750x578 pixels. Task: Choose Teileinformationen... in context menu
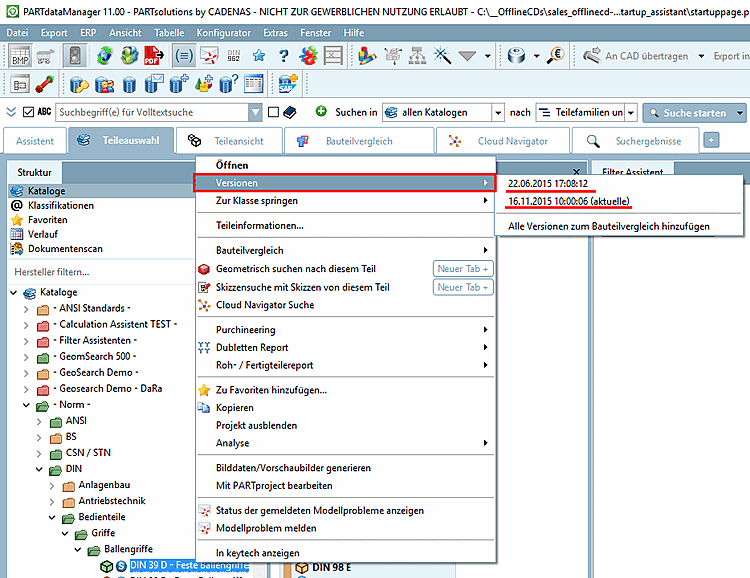pos(345,225)
